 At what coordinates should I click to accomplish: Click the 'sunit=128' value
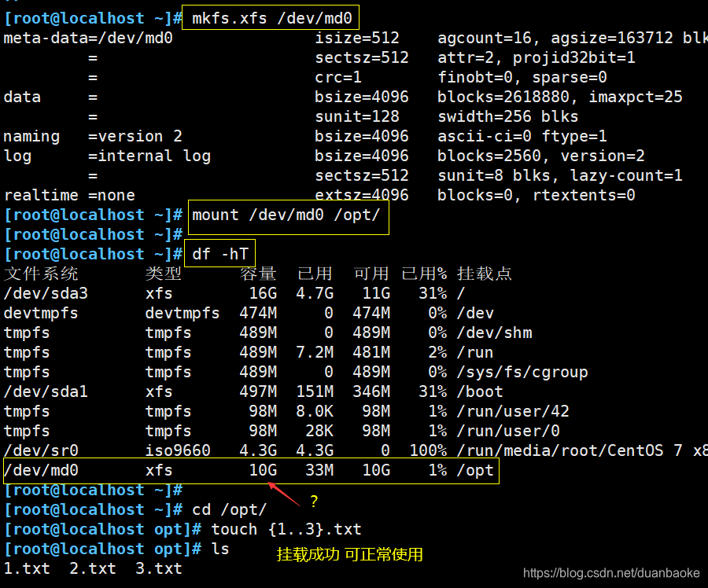(357, 116)
